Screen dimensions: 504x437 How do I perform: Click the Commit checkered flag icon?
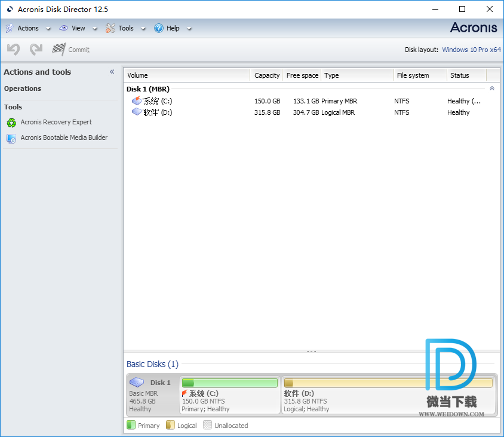(59, 49)
